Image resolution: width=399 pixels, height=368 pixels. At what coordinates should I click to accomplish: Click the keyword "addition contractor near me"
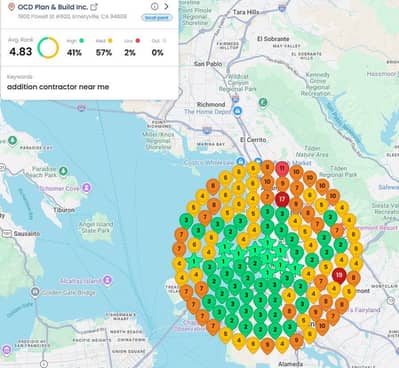point(58,87)
